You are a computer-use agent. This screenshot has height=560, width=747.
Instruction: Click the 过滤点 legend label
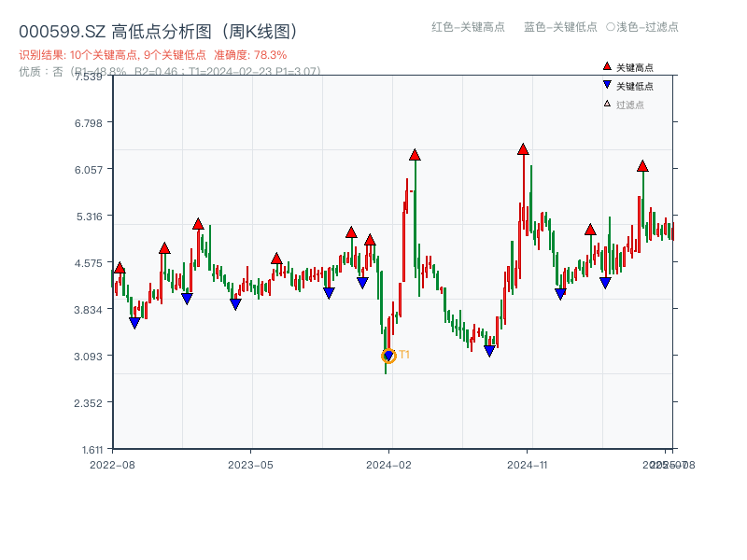click(x=629, y=105)
